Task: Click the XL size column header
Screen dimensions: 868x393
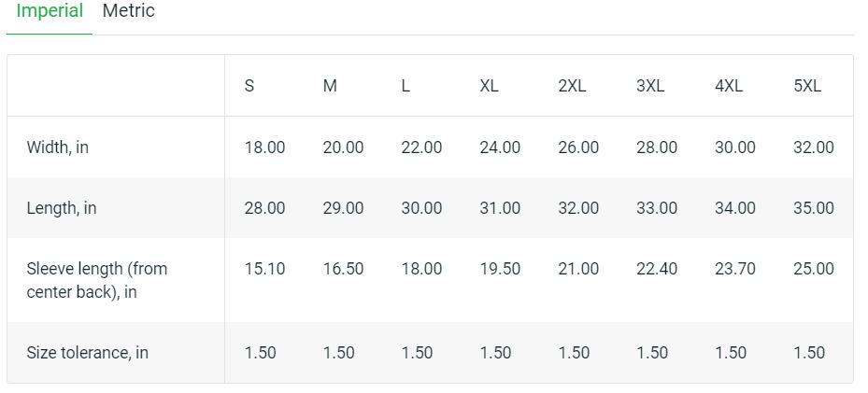Action: pos(489,86)
